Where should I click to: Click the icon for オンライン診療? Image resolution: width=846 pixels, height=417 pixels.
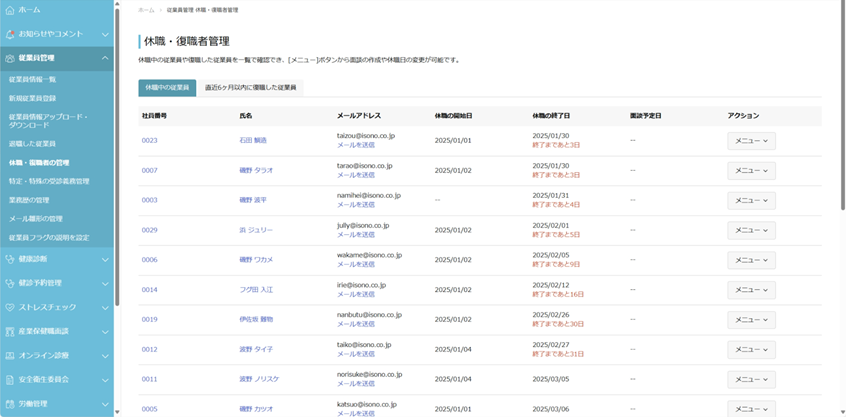coord(9,356)
